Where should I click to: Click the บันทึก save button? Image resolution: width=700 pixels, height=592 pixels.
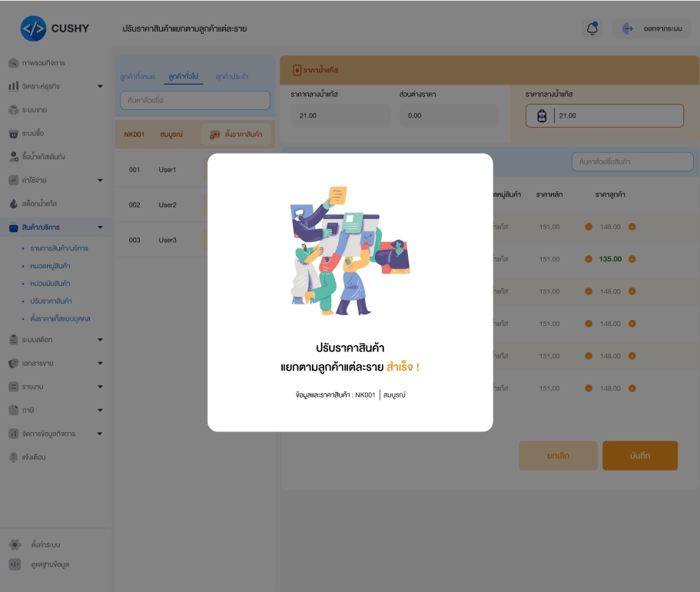pos(640,456)
